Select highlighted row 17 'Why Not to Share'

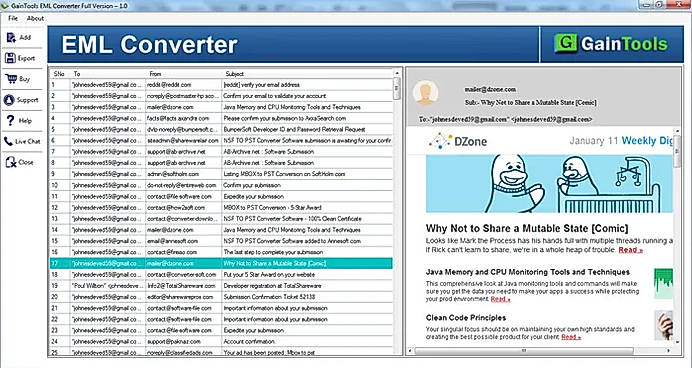pos(221,263)
